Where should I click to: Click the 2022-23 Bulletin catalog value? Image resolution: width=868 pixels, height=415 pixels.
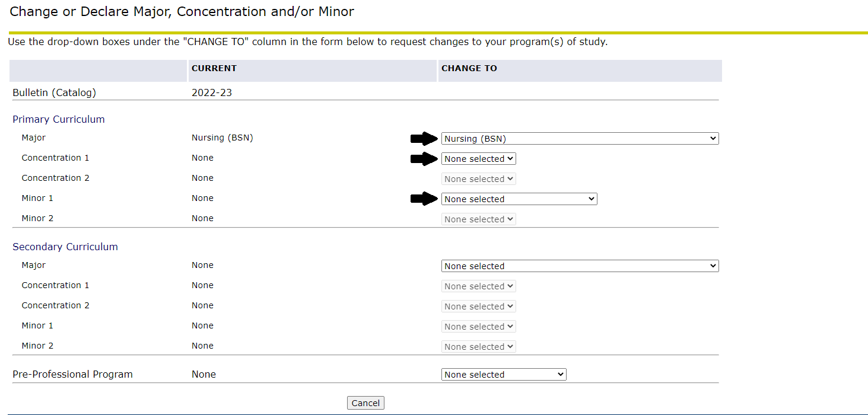coord(212,92)
